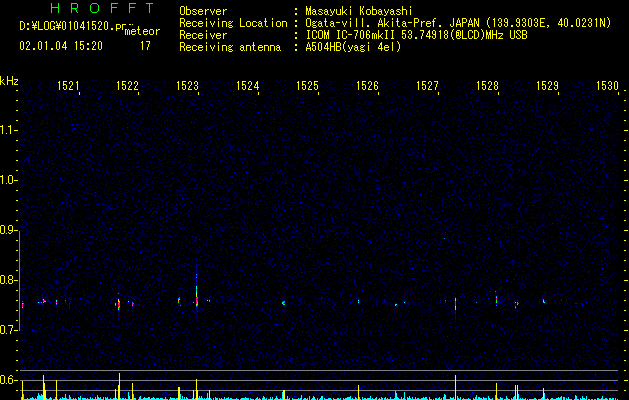The width and height of the screenshot is (629, 400).
Task: Click the meteor count value 17
Action: 145,46
